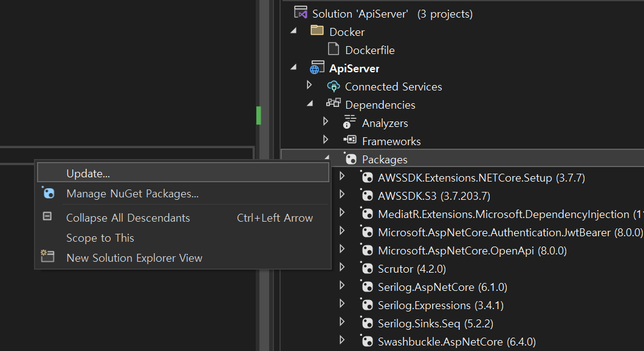Select New Solution Explorer View menu entry
The width and height of the screenshot is (644, 351).
pos(183,258)
